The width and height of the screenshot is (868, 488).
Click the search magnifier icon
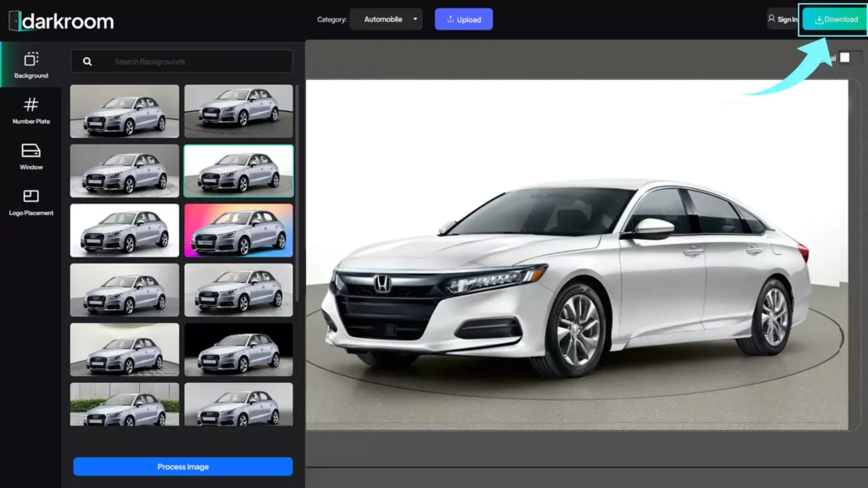(87, 61)
